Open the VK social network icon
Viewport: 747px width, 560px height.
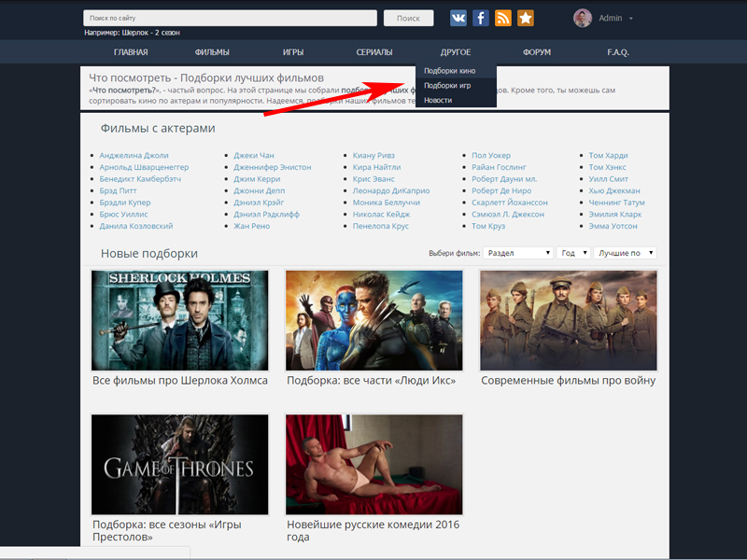(x=458, y=18)
